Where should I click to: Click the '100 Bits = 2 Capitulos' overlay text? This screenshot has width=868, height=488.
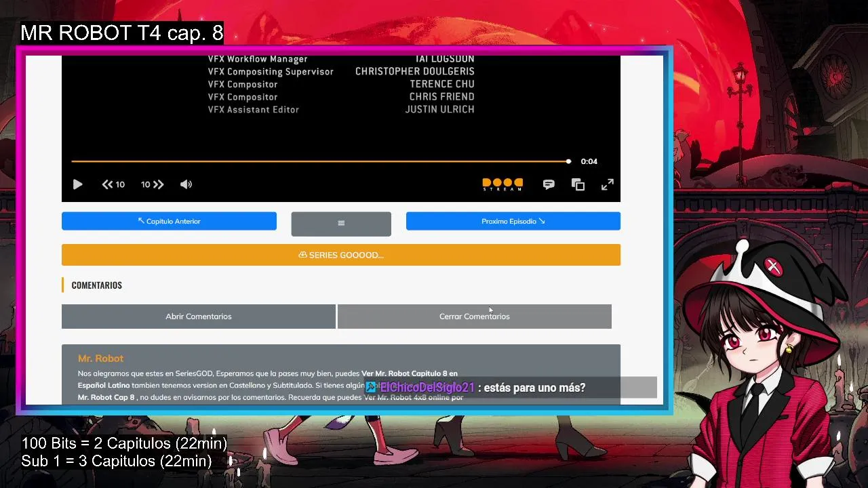(124, 443)
